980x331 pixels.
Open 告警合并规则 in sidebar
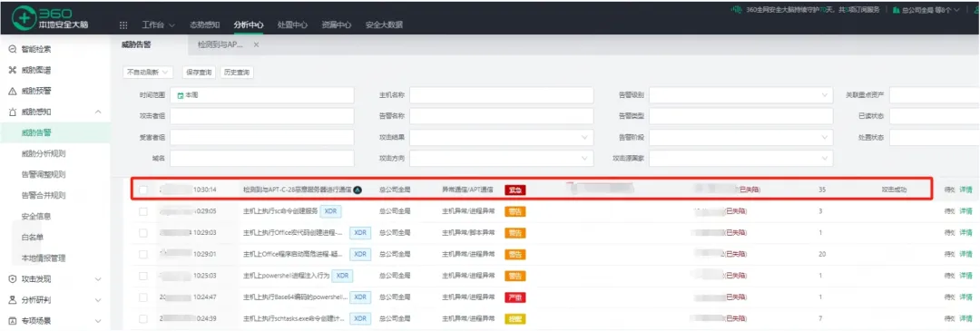44,196
